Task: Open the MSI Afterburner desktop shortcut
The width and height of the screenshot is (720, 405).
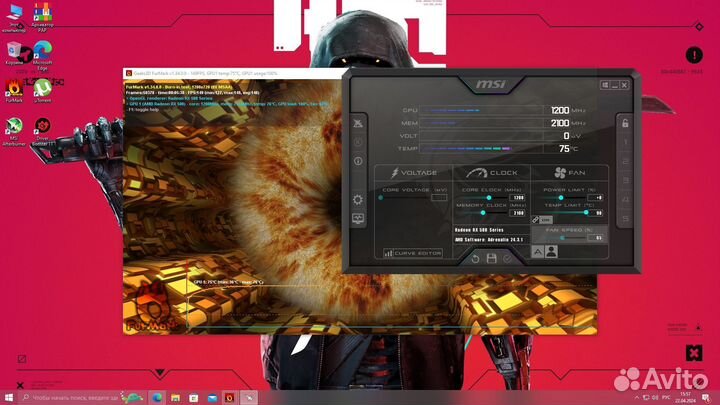Action: coord(14,131)
